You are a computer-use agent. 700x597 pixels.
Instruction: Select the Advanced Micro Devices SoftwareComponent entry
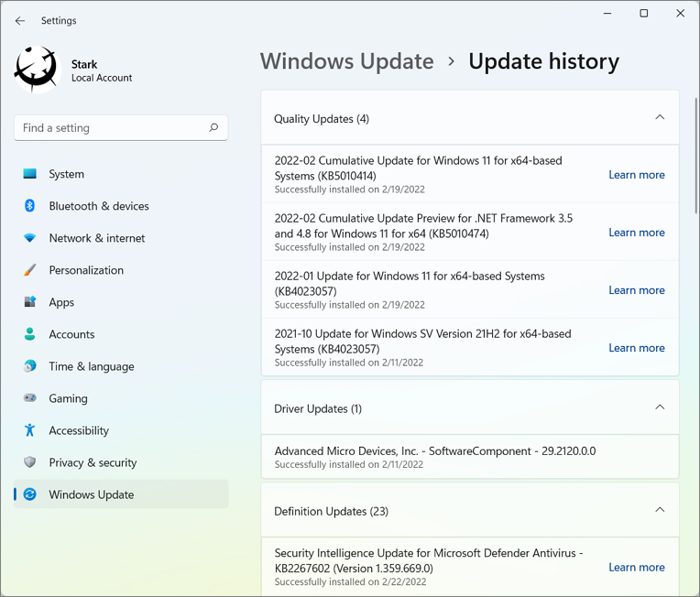pos(470,457)
